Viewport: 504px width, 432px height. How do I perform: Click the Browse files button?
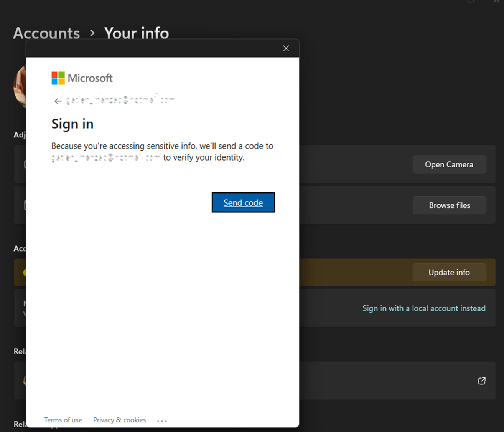[x=449, y=205]
